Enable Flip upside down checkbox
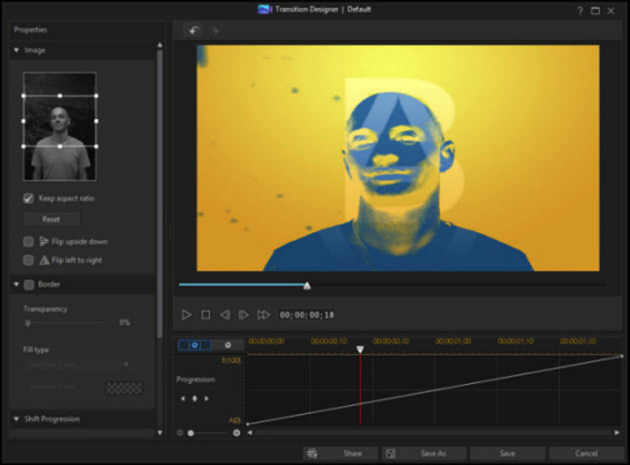The image size is (630, 465). [29, 242]
